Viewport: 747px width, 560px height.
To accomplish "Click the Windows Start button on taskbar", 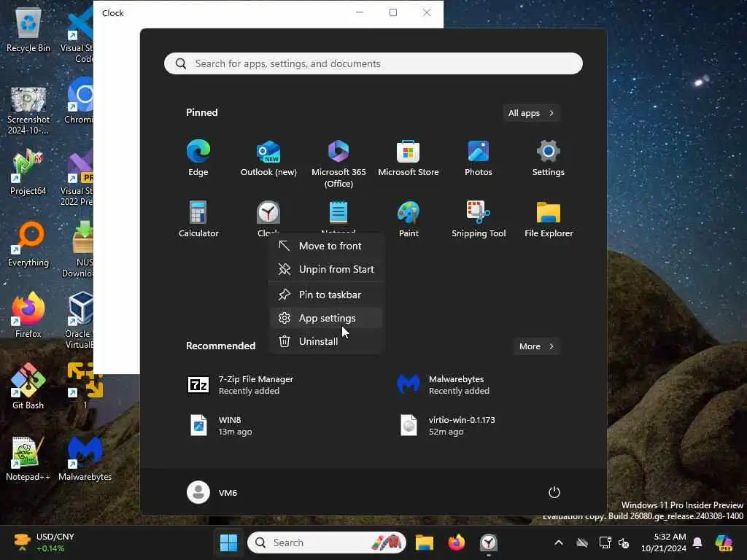I will (228, 542).
